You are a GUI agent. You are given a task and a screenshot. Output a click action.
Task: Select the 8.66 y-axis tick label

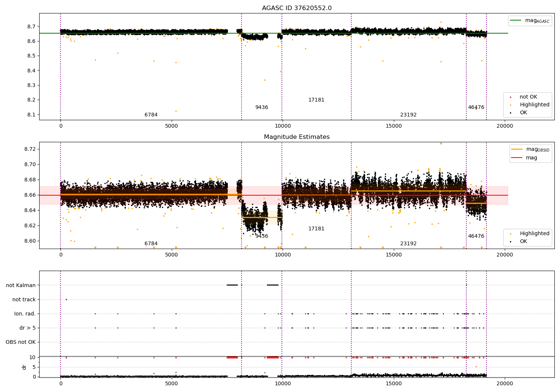(x=29, y=195)
